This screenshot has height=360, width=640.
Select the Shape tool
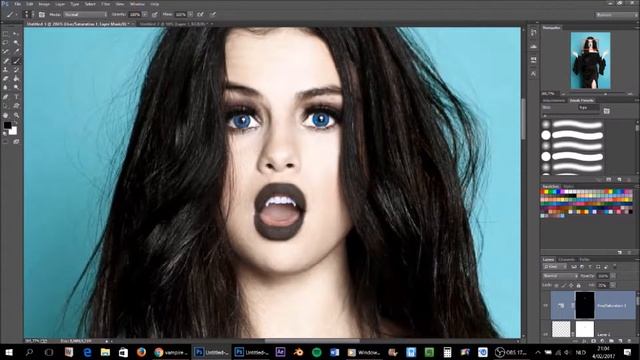[16, 106]
